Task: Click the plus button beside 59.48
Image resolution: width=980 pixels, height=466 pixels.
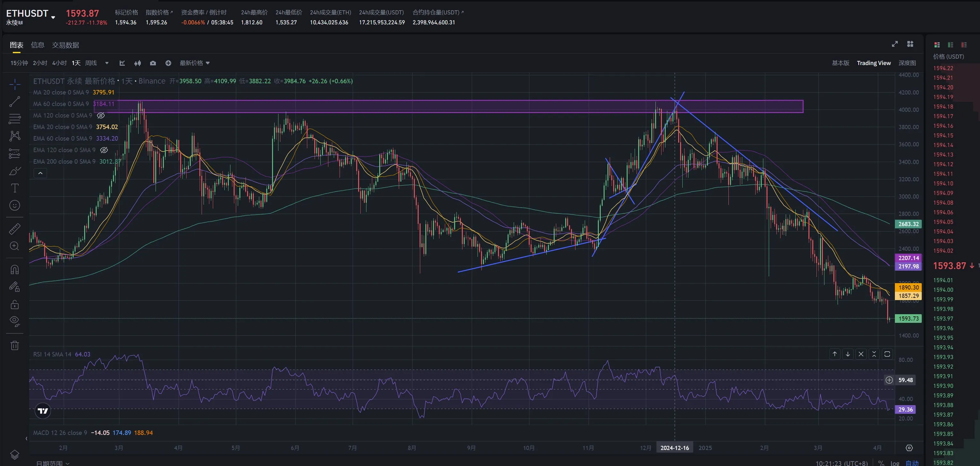Action: [x=889, y=380]
